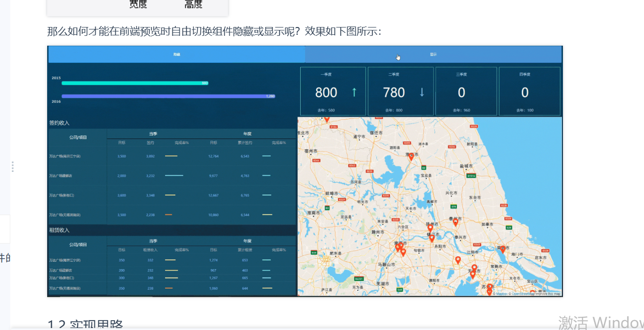Click the up arrow in 一季度 card

[x=354, y=92]
